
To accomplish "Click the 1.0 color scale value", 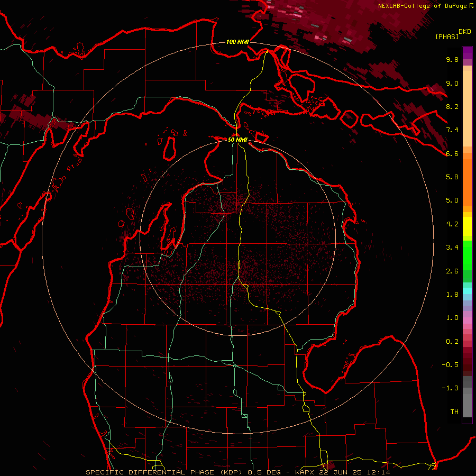I will (x=452, y=318).
